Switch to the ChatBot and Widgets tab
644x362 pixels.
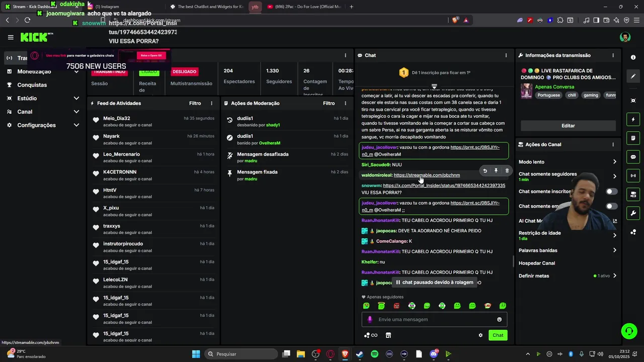click(206, 7)
